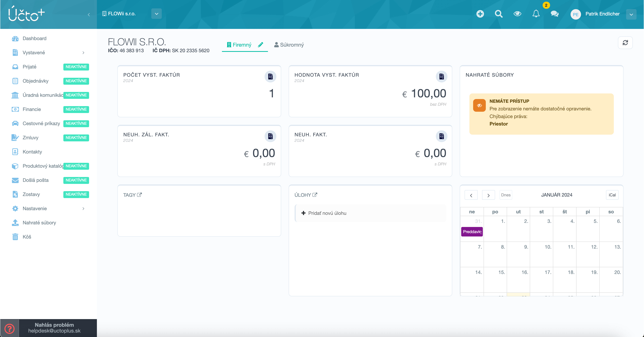Expand the Nastavenie submenu chevron

(x=83, y=208)
